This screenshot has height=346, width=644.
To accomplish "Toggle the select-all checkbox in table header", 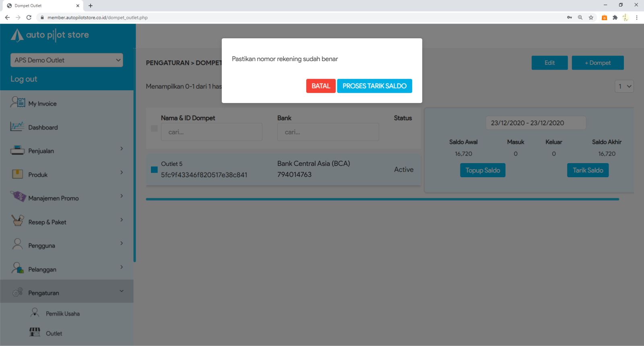I will click(x=154, y=128).
